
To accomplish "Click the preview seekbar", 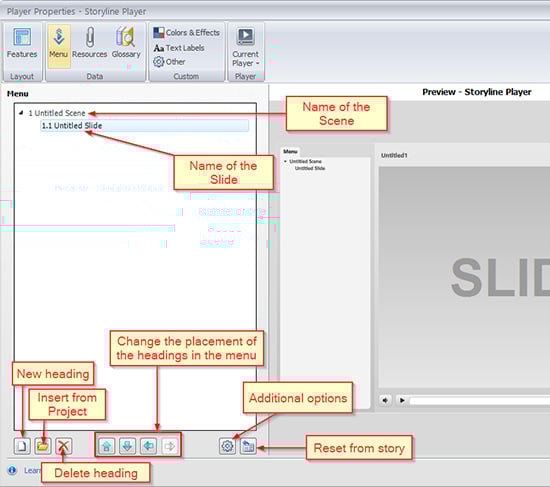I will point(480,400).
